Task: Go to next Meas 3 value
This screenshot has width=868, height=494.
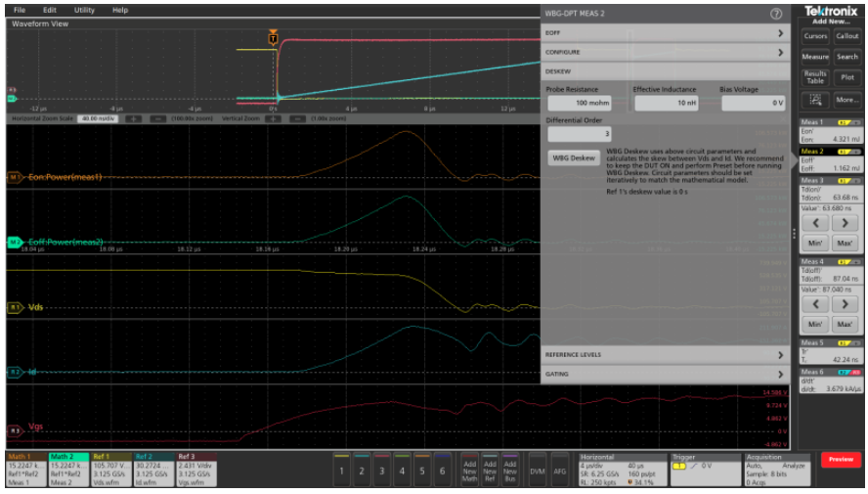Action: click(x=846, y=223)
